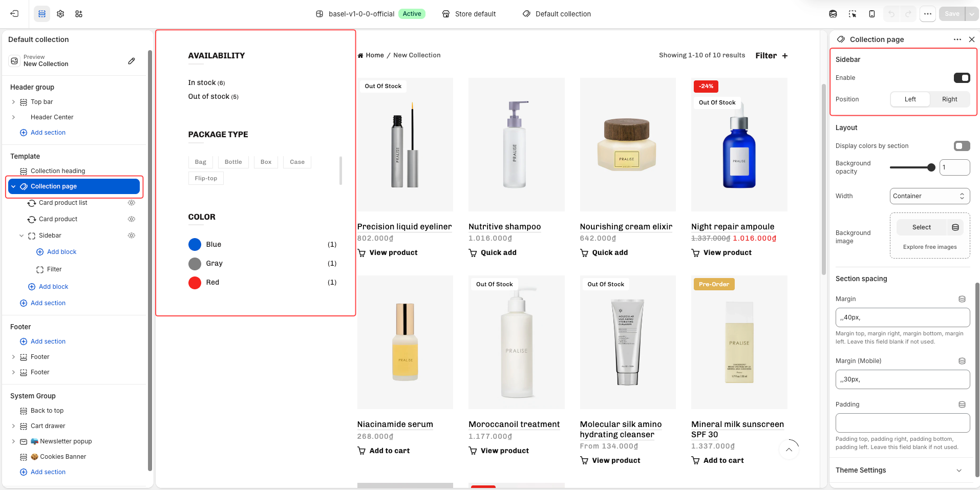Set sidebar position to Right

pyautogui.click(x=949, y=99)
